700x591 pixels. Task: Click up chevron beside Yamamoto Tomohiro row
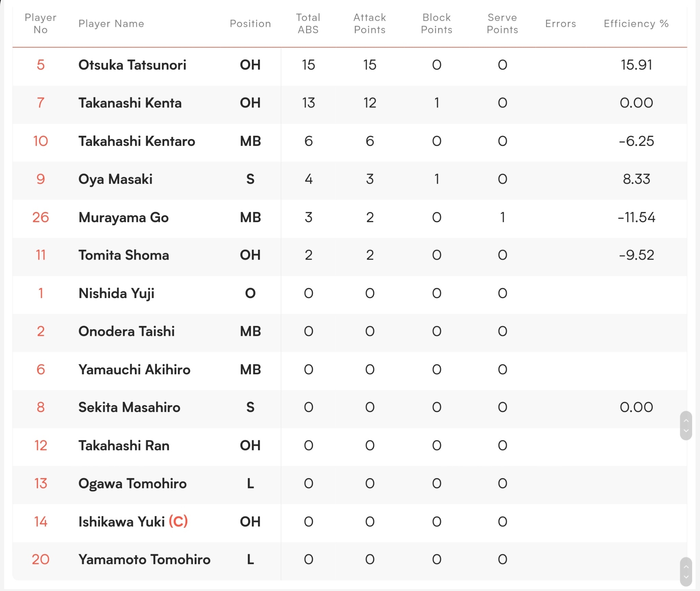click(686, 567)
